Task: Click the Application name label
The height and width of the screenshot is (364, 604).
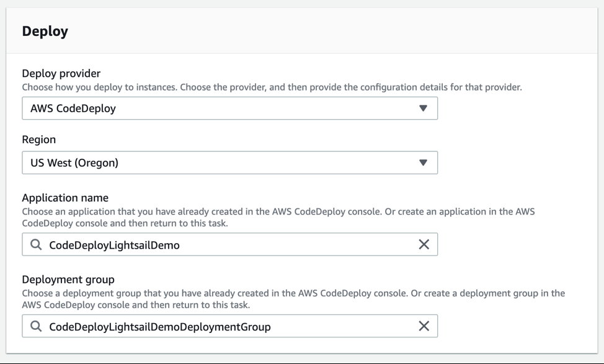Action: [65, 197]
